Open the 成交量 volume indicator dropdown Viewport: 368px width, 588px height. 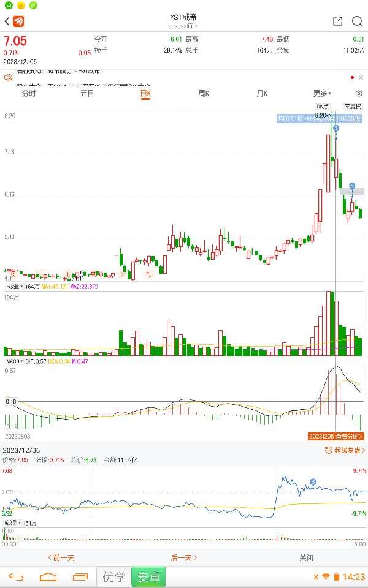click(15, 286)
